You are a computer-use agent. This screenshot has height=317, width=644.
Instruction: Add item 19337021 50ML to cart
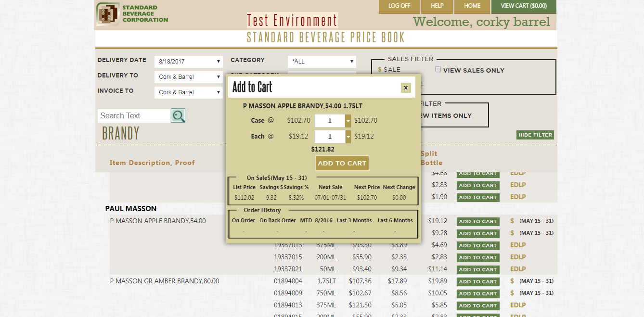[x=477, y=270]
